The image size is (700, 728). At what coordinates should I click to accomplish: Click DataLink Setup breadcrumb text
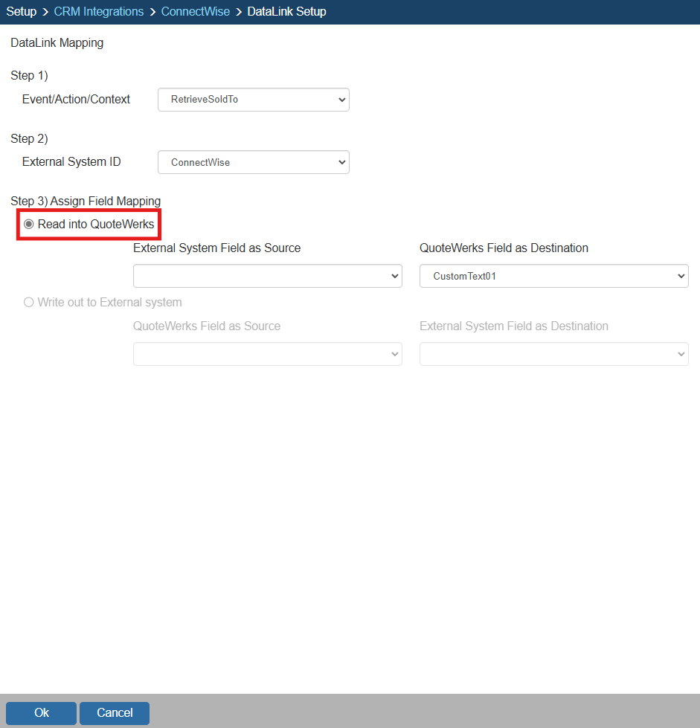(x=286, y=12)
